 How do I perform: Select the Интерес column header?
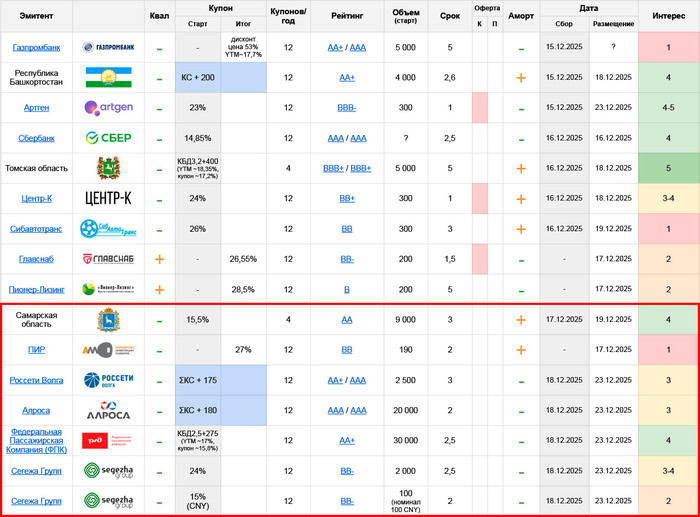coord(668,16)
